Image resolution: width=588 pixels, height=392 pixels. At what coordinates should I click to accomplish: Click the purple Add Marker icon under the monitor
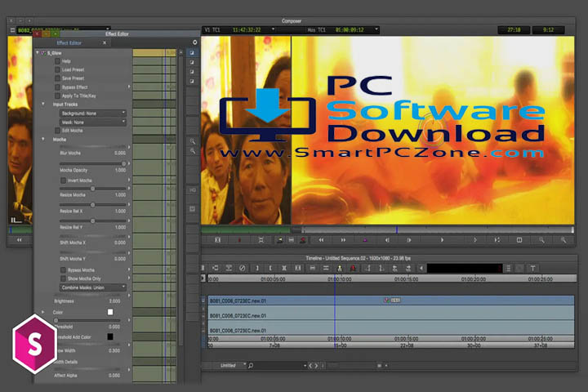(x=365, y=240)
